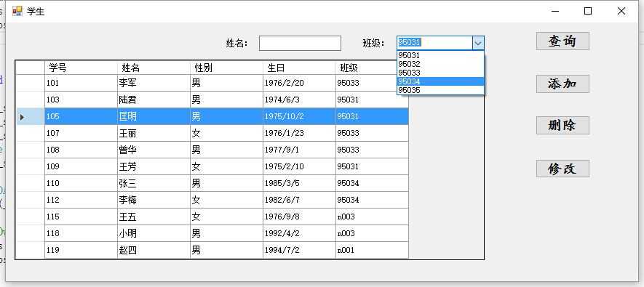Select 95031 in the dropdown list

click(x=441, y=55)
